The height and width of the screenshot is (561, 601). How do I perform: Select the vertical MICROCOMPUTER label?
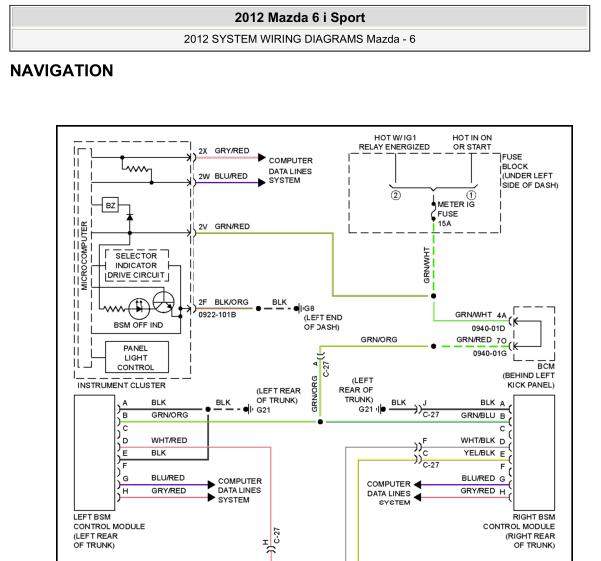coord(84,256)
